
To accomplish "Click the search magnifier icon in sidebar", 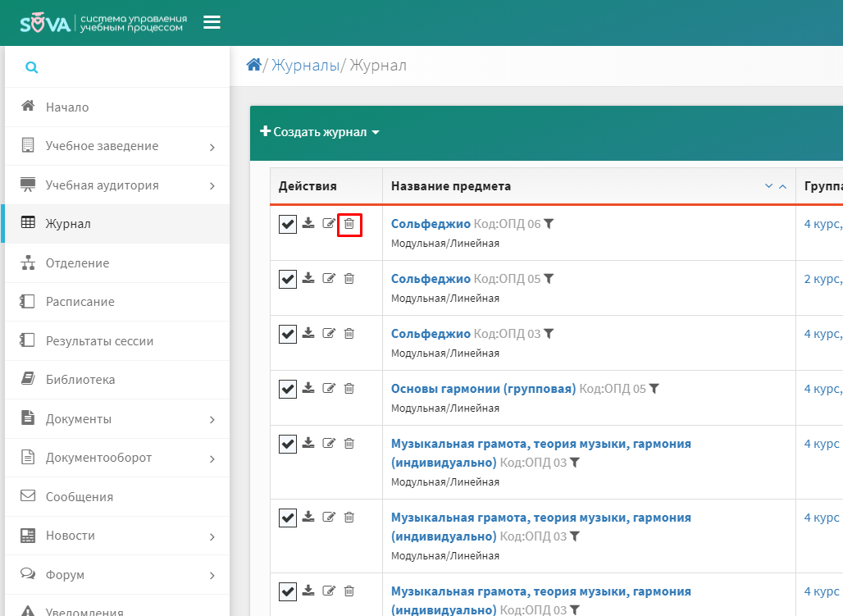I will coord(32,67).
